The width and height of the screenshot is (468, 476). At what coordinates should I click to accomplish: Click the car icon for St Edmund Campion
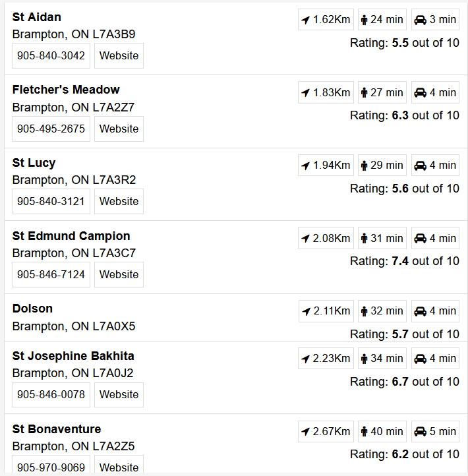(420, 238)
